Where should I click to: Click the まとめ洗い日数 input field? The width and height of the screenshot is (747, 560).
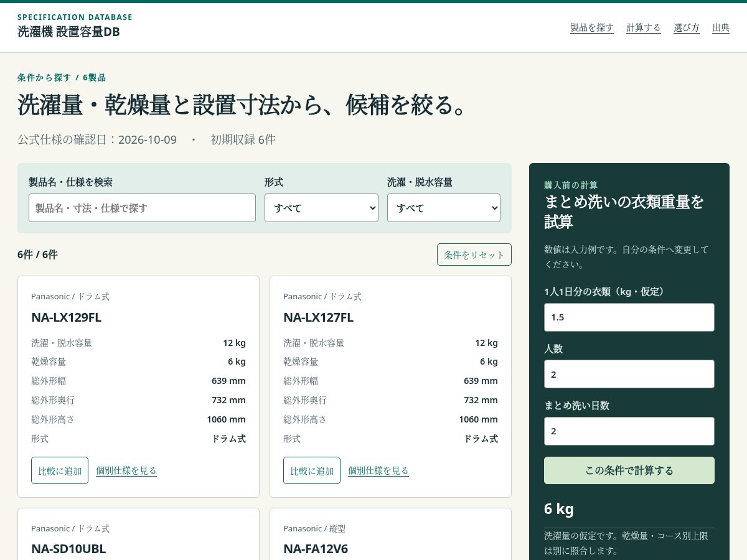[x=629, y=431]
